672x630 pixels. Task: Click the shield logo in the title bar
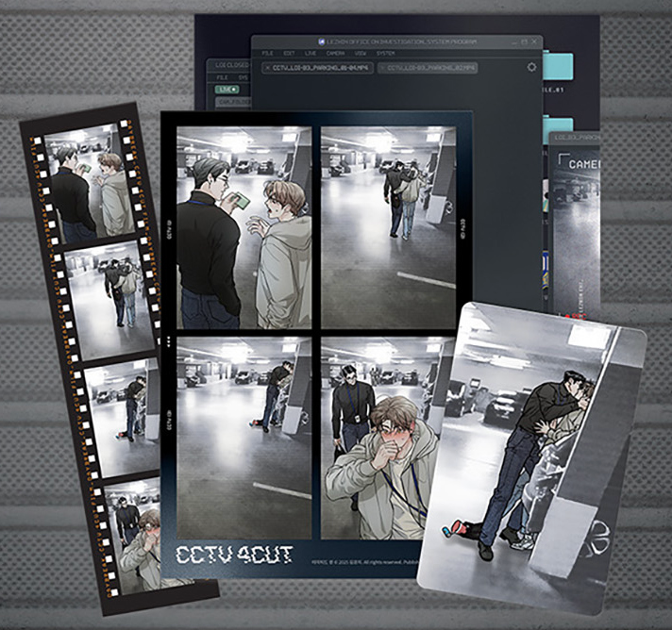click(322, 42)
